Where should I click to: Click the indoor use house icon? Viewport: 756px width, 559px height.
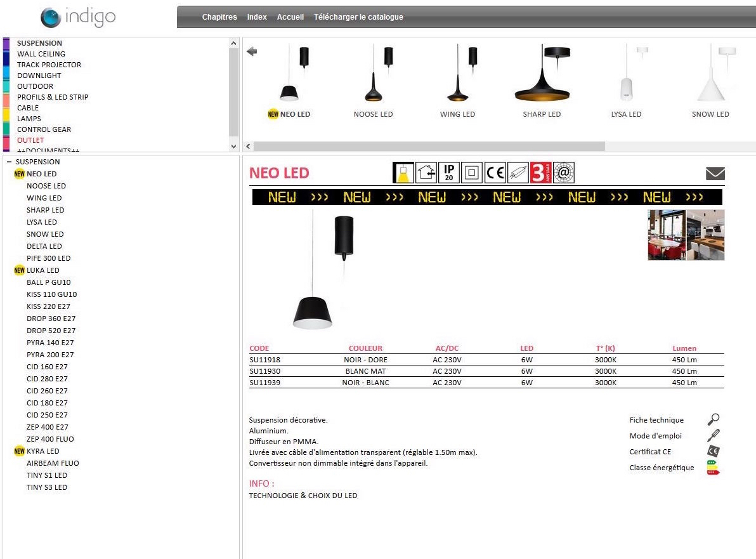426,173
